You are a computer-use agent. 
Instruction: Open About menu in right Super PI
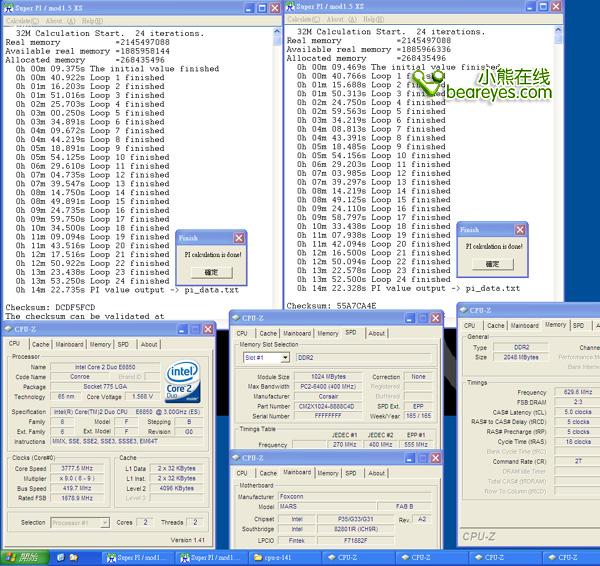point(341,20)
